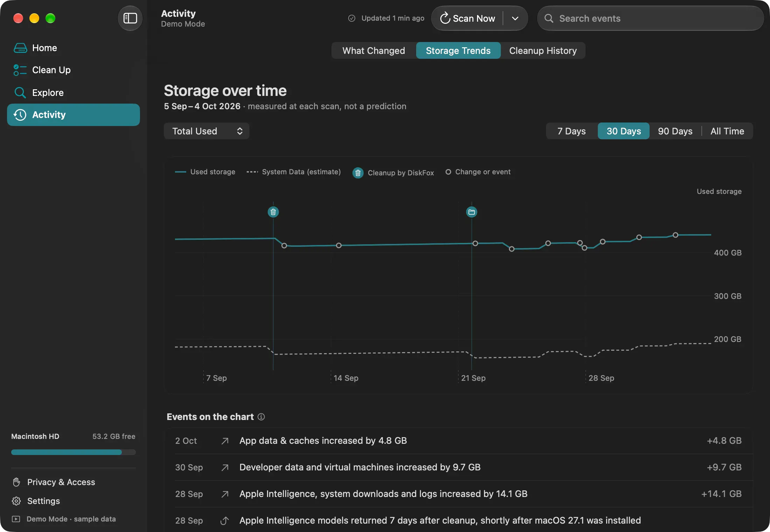Open the Total Used metric dropdown
This screenshot has height=532, width=770.
pyautogui.click(x=206, y=131)
